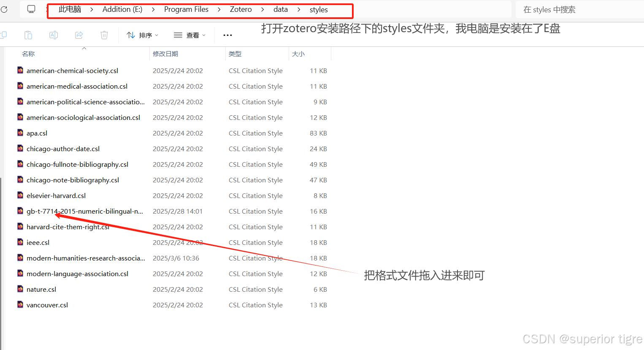The width and height of the screenshot is (644, 350).
Task: Select apa.csl file
Action: click(37, 133)
